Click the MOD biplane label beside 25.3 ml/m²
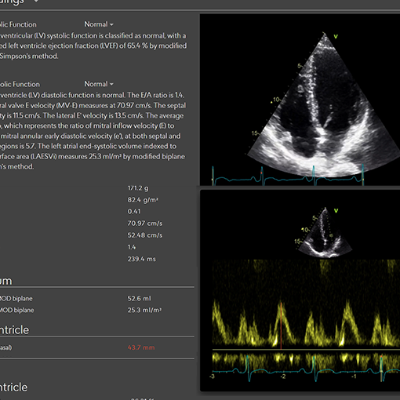Image resolution: width=400 pixels, height=400 pixels. click(17, 310)
